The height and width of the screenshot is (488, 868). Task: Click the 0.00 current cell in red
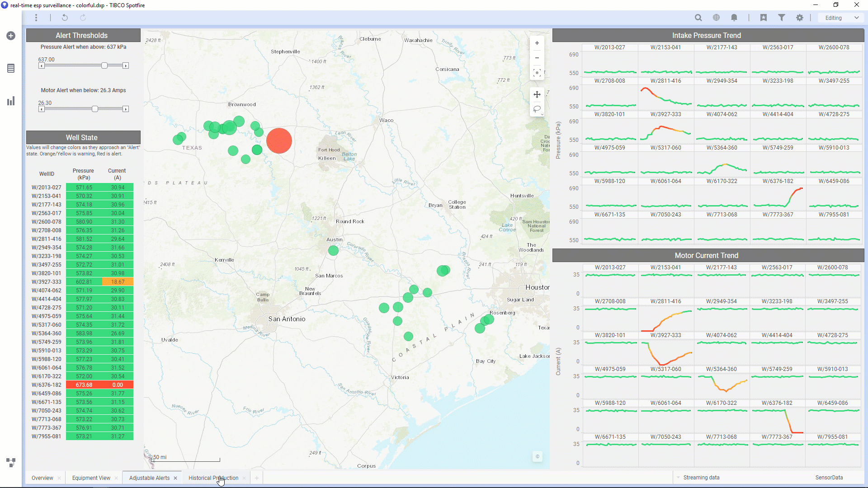click(x=118, y=385)
